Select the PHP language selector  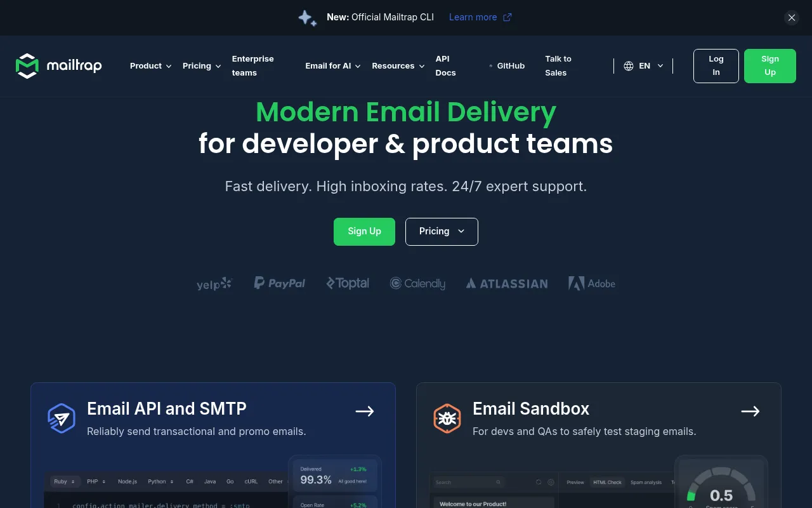96,482
